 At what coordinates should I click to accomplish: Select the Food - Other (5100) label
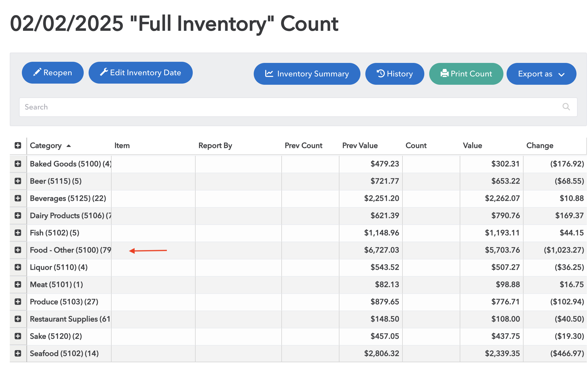[x=70, y=250]
